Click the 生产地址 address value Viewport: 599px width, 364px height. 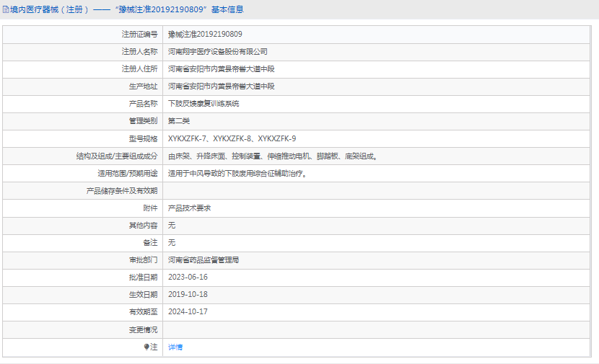pos(221,86)
